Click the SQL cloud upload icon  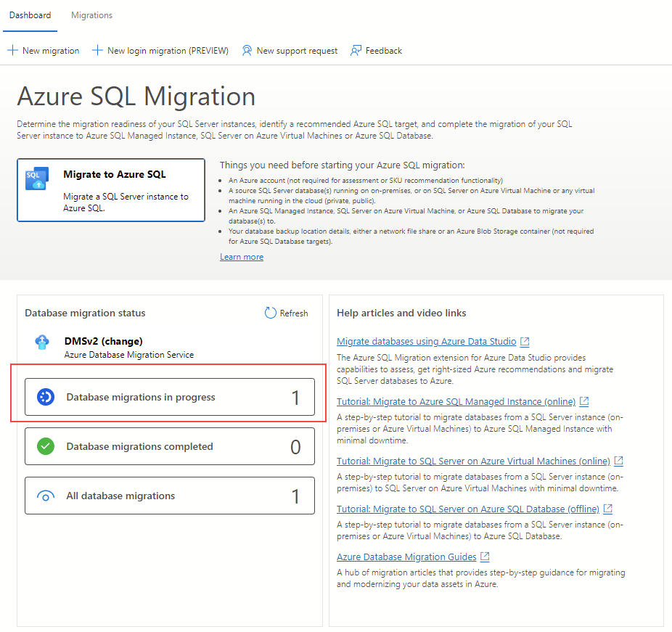tap(37, 178)
